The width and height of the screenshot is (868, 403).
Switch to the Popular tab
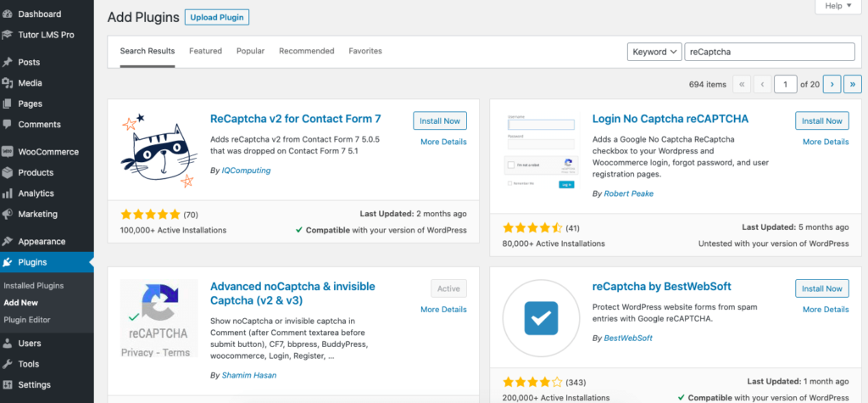(251, 51)
